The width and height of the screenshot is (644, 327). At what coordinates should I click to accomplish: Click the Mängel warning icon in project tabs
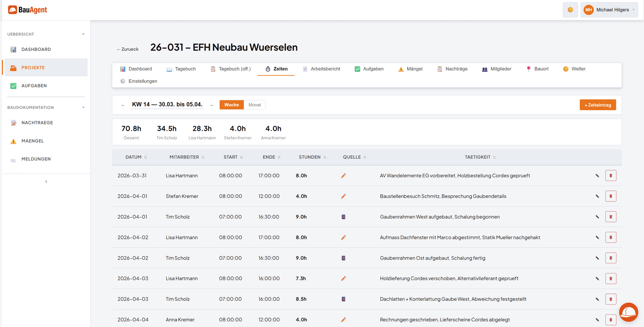click(401, 69)
